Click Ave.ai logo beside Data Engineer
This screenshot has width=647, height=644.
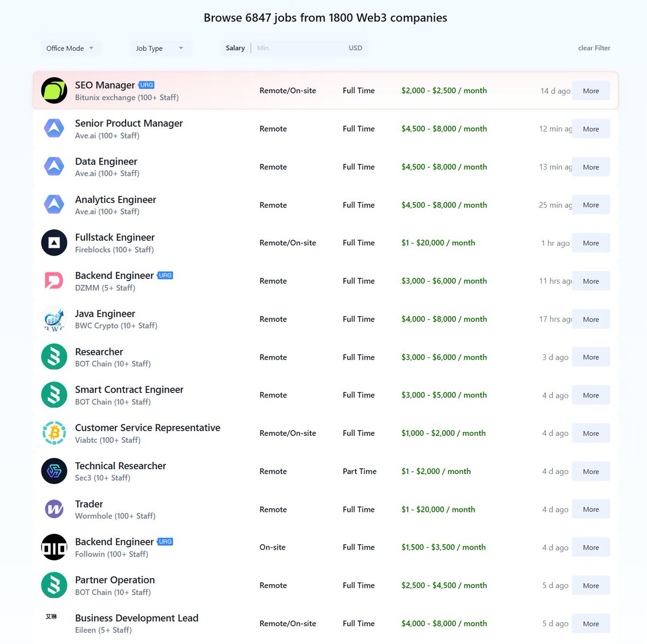54,167
